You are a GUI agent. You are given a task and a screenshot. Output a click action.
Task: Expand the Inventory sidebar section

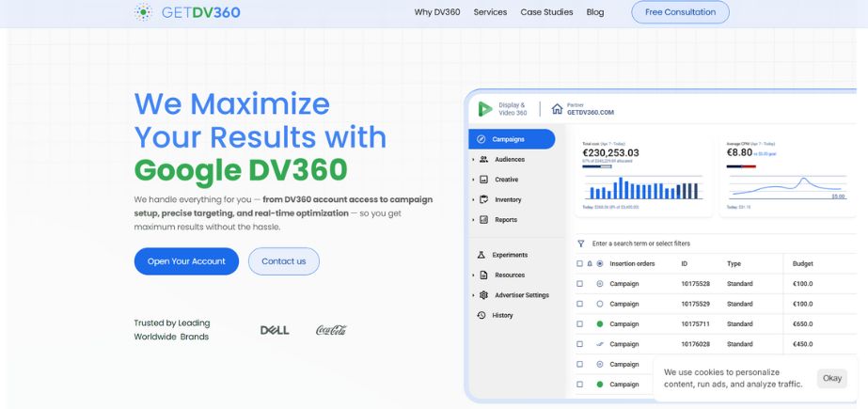coord(473,199)
